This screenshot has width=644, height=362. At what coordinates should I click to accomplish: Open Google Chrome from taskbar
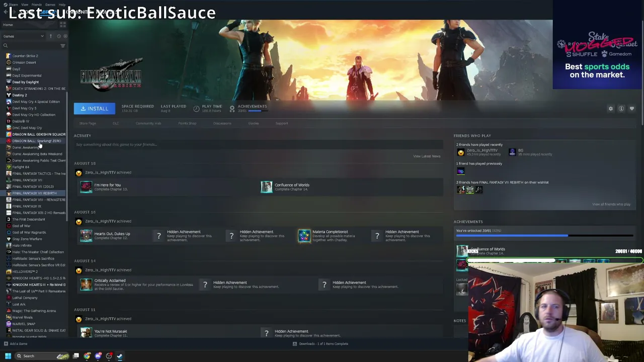point(87,356)
